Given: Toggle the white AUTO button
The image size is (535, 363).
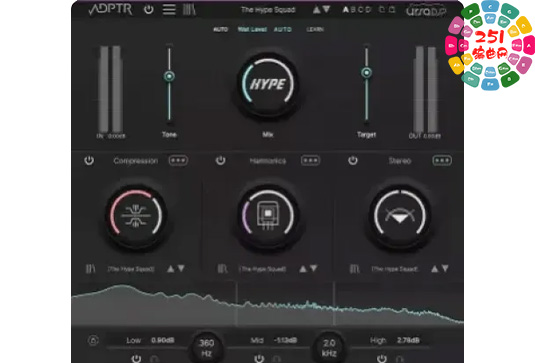Looking at the screenshot, I should [220, 29].
